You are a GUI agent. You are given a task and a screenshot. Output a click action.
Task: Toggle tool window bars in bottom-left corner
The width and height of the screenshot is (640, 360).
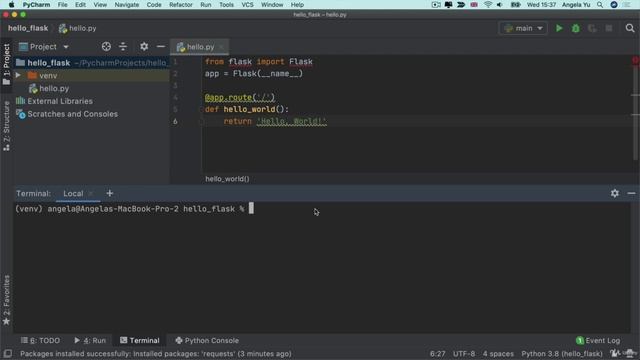(7, 353)
